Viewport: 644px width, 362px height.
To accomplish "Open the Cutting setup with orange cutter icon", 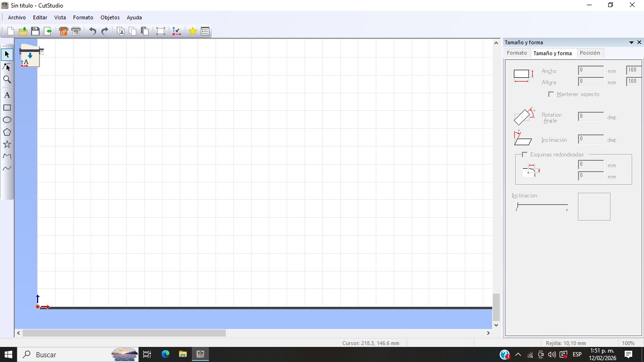I will [x=63, y=31].
